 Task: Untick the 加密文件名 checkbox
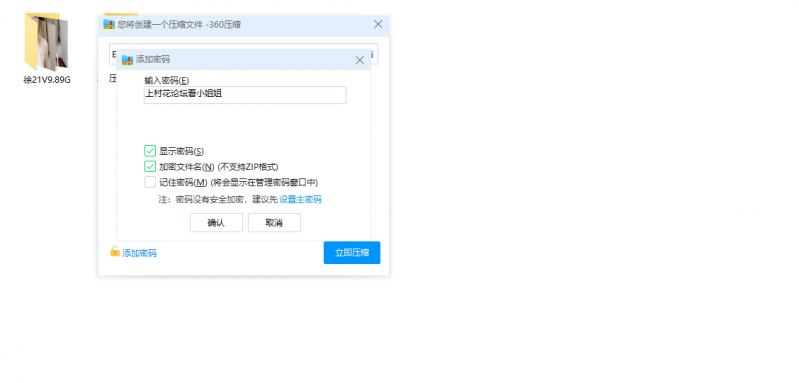coord(150,167)
